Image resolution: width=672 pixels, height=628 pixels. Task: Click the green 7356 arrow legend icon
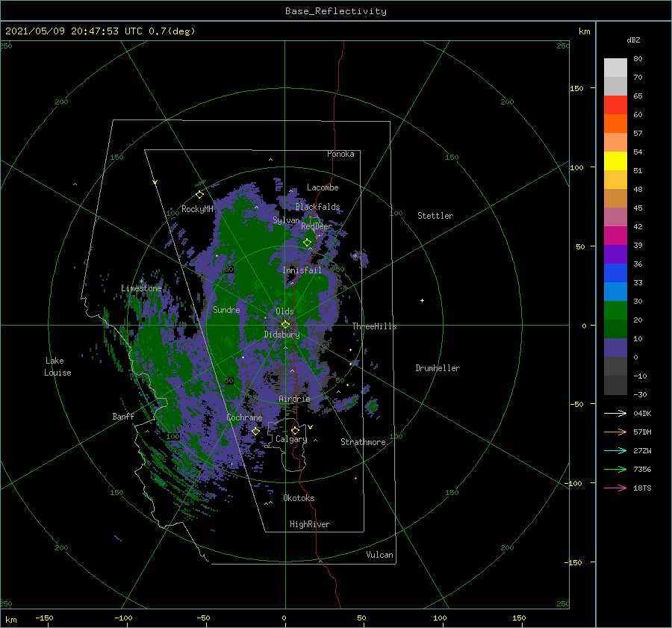click(615, 470)
